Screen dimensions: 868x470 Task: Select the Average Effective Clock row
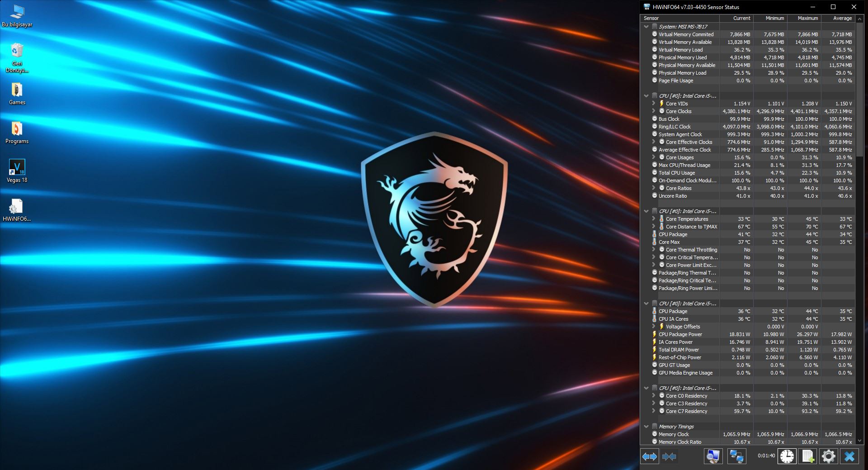748,150
